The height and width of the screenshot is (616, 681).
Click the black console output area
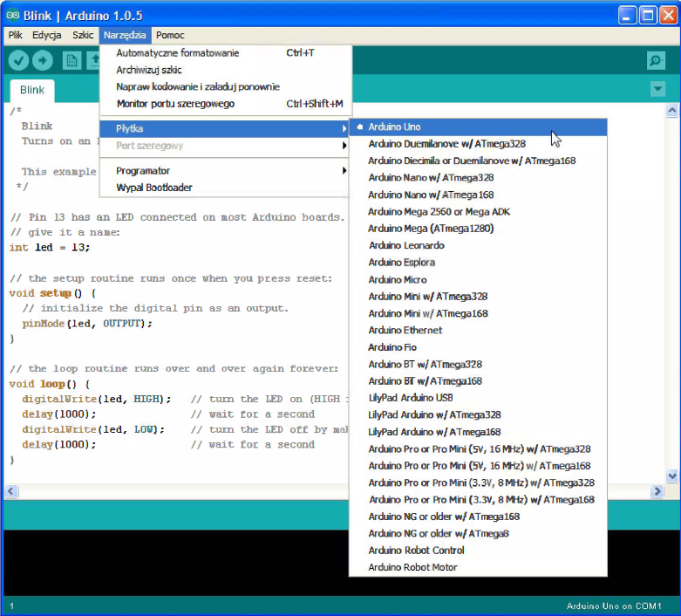tap(176, 563)
